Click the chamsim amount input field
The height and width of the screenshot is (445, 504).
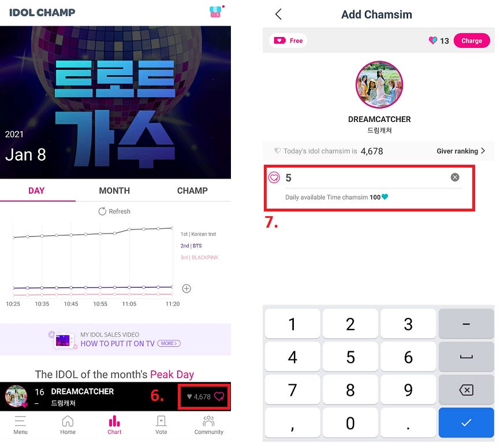367,178
